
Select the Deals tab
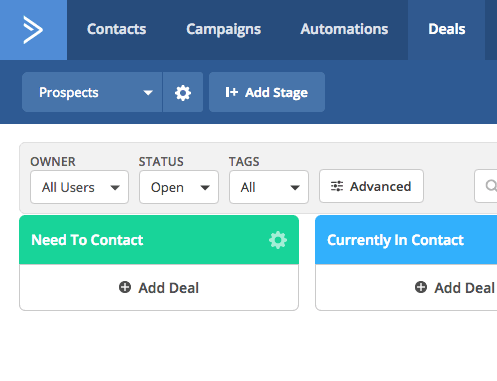447,29
